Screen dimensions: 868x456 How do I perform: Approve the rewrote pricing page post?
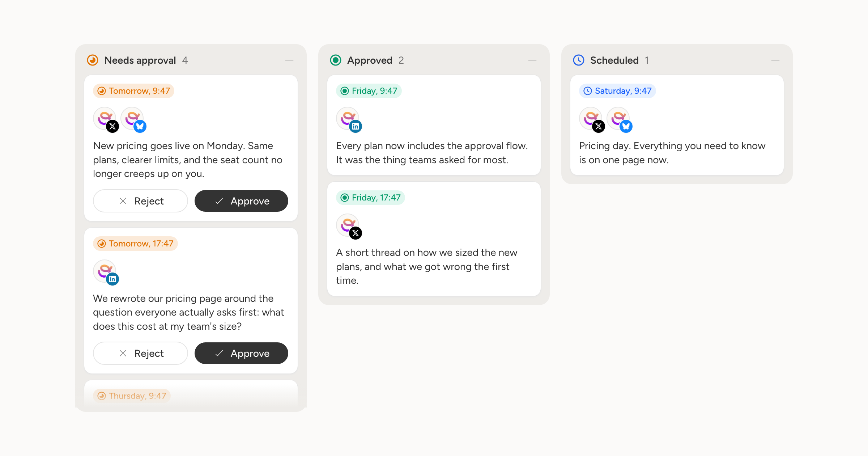[x=241, y=353]
